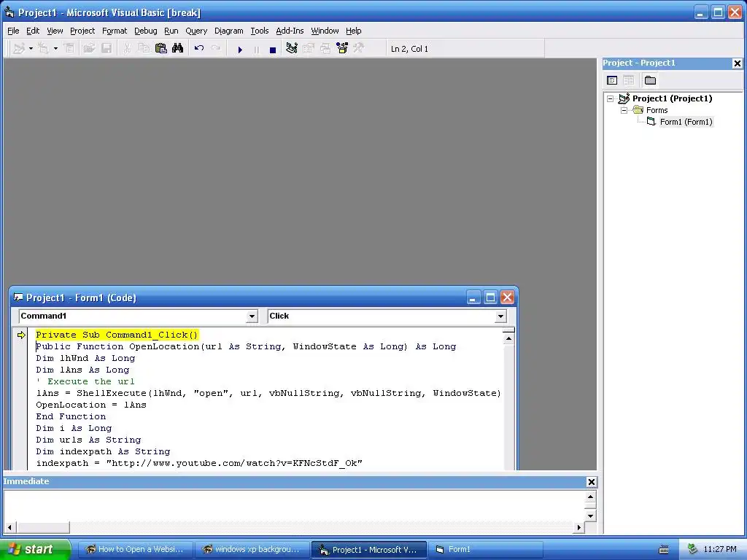This screenshot has width=747, height=560.
Task: Open the Add Project dropdown arrow
Action: click(31, 49)
